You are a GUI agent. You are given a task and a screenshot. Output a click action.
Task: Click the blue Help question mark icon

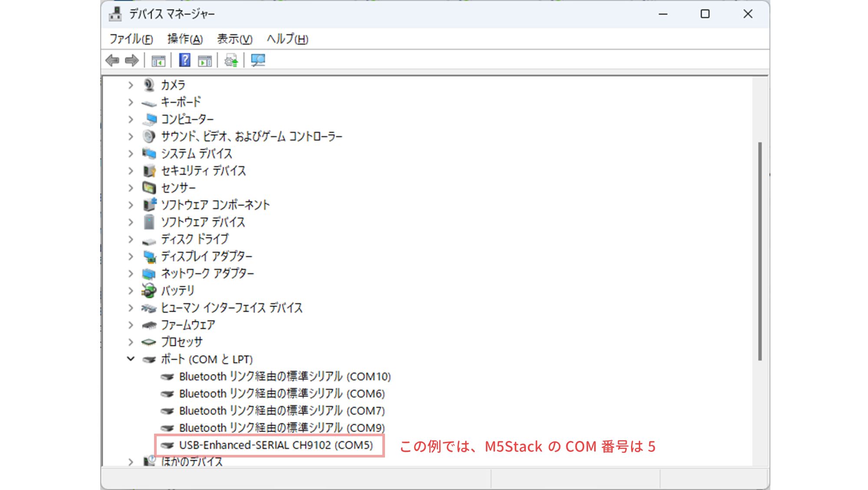pos(185,60)
